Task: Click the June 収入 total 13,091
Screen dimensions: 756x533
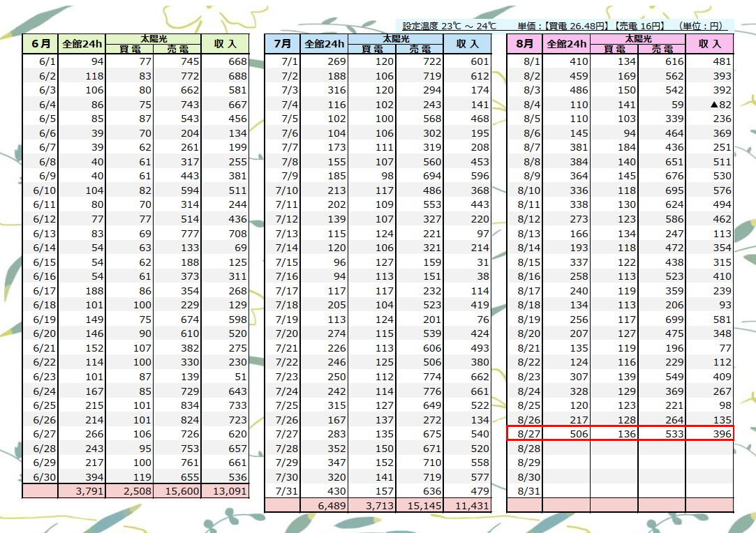Action: [225, 491]
